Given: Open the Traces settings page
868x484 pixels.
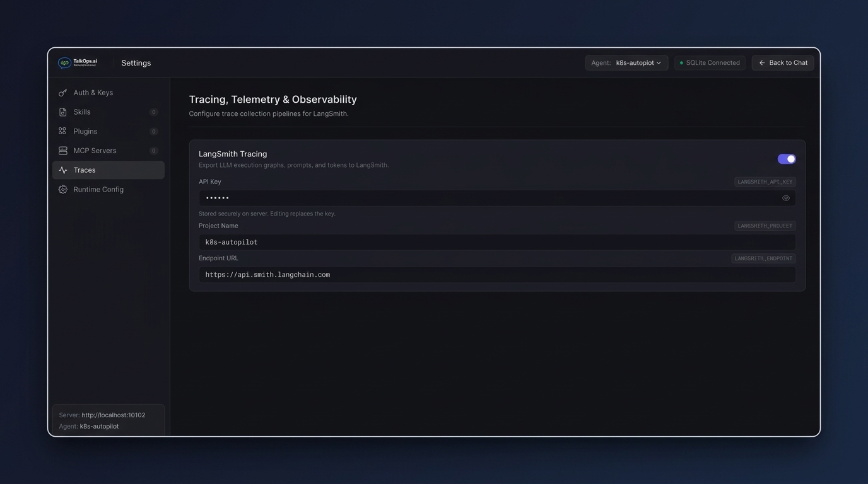Looking at the screenshot, I should pyautogui.click(x=108, y=170).
